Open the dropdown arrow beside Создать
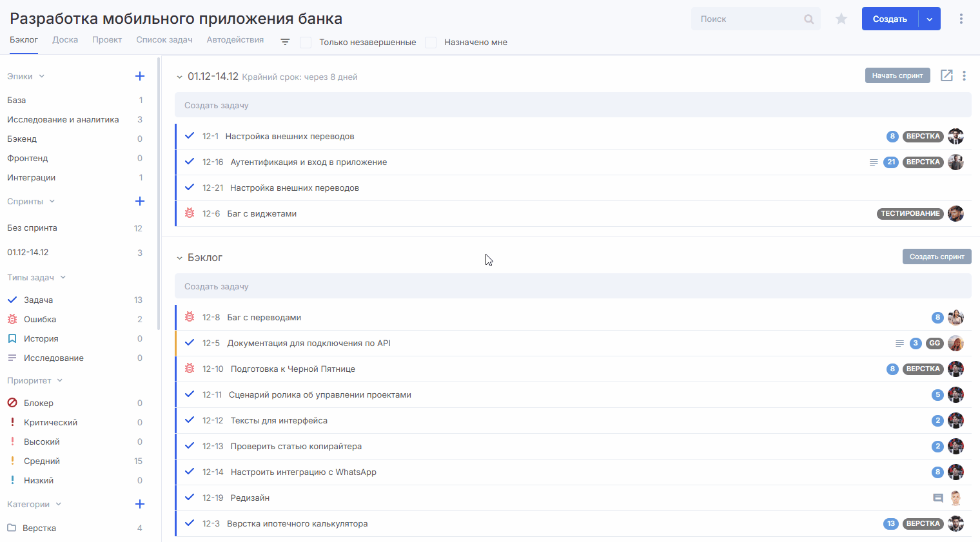 pos(929,19)
